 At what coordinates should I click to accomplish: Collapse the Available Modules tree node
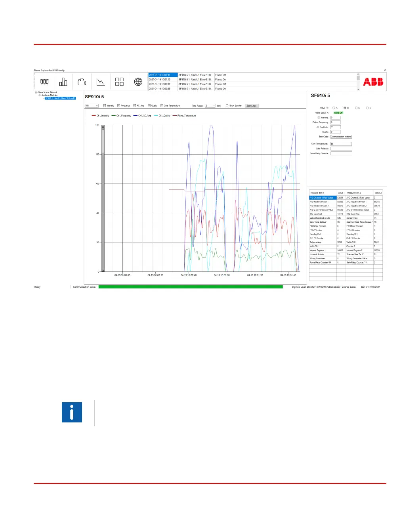(40, 95)
